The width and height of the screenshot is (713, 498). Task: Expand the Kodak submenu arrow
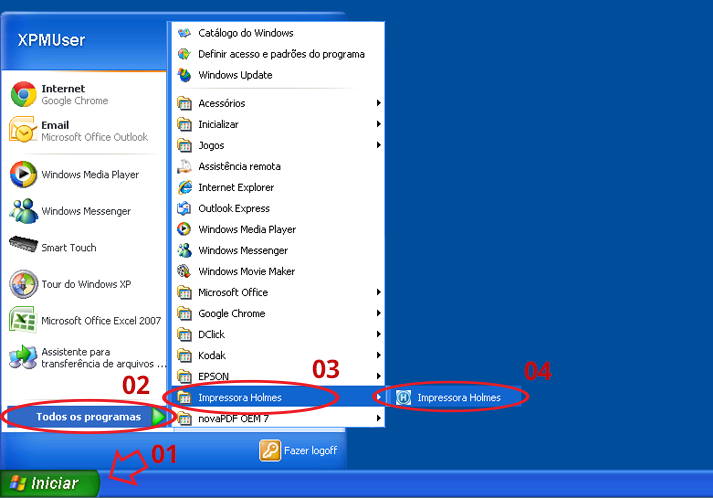pyautogui.click(x=378, y=355)
